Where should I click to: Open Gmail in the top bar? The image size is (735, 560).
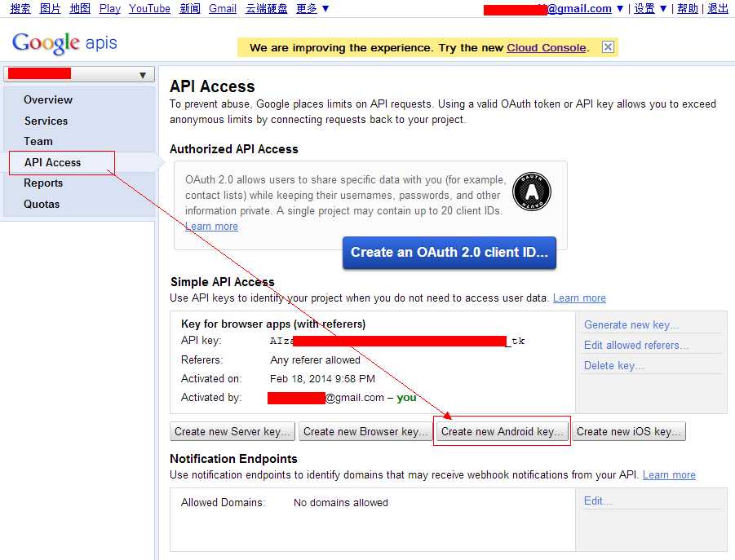pyautogui.click(x=223, y=8)
